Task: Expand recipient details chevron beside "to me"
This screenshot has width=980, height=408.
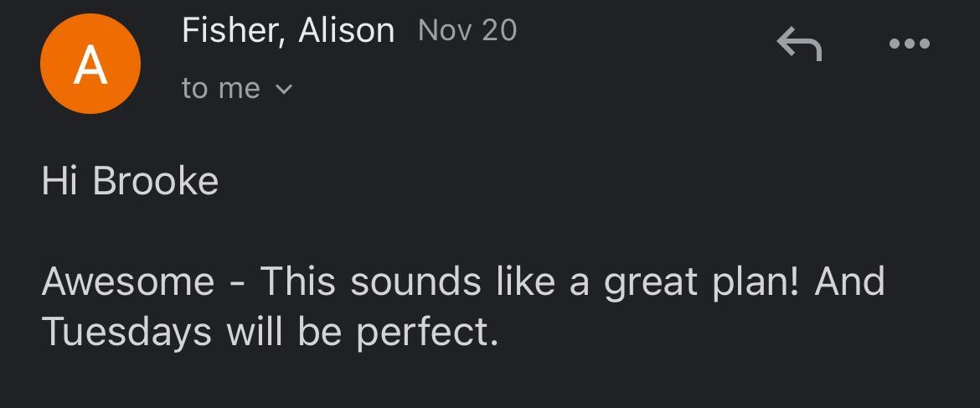Action: [285, 89]
